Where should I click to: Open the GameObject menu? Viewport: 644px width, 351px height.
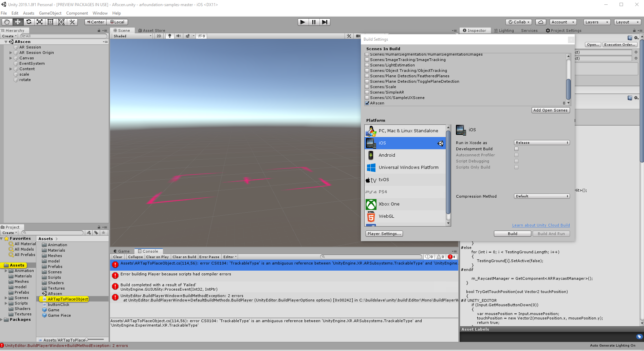[x=50, y=13]
